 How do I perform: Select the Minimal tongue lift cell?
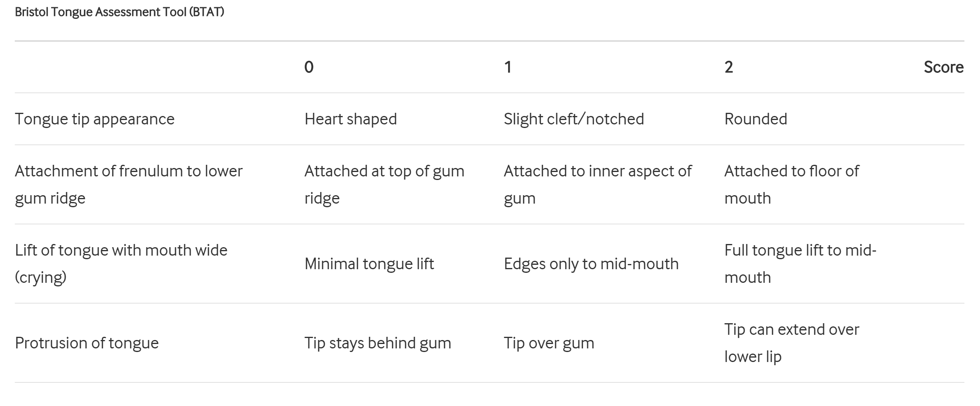pos(369,264)
